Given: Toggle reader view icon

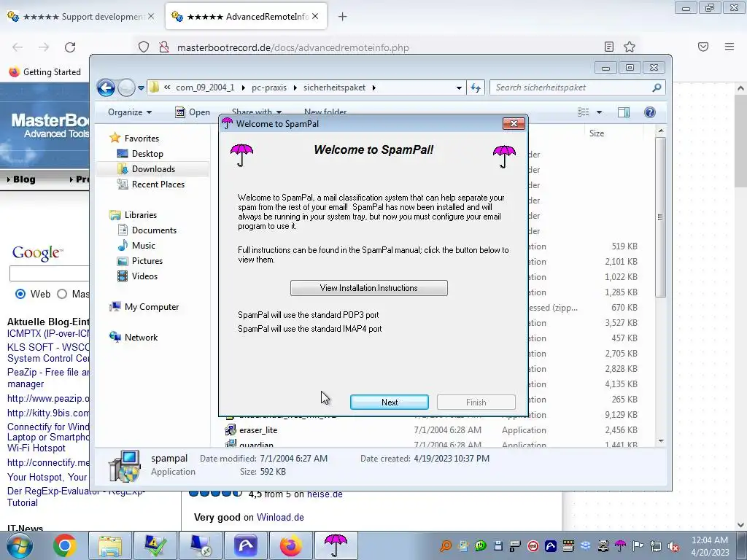Looking at the screenshot, I should pos(609,47).
